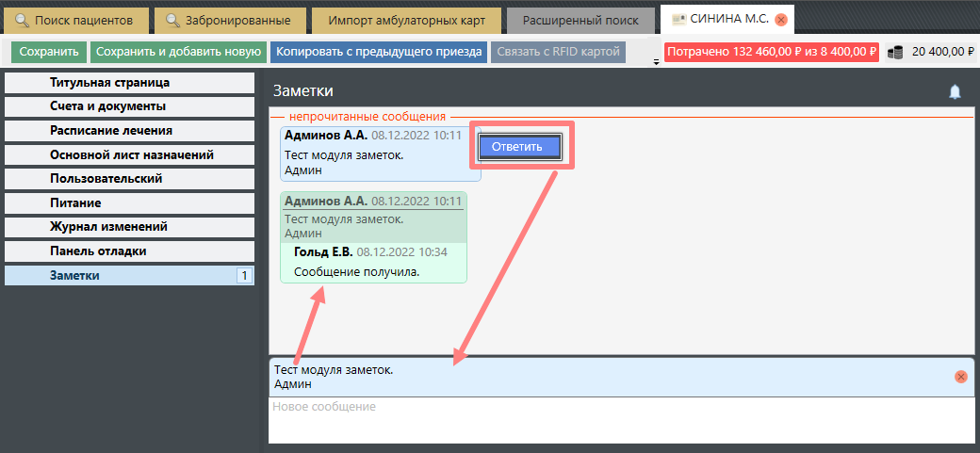980x453 pixels.
Task: Remove the quoted reply with the red X
Action: tap(960, 377)
